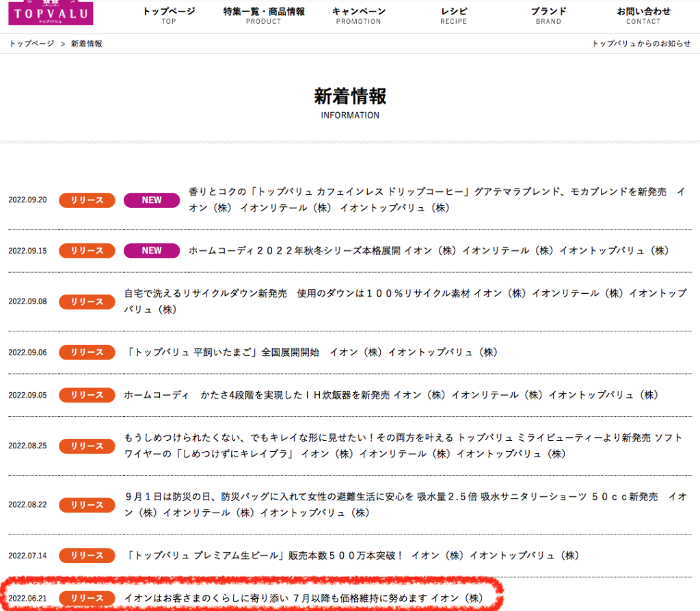Click リリース tag for 2022.09.05

[x=87, y=395]
